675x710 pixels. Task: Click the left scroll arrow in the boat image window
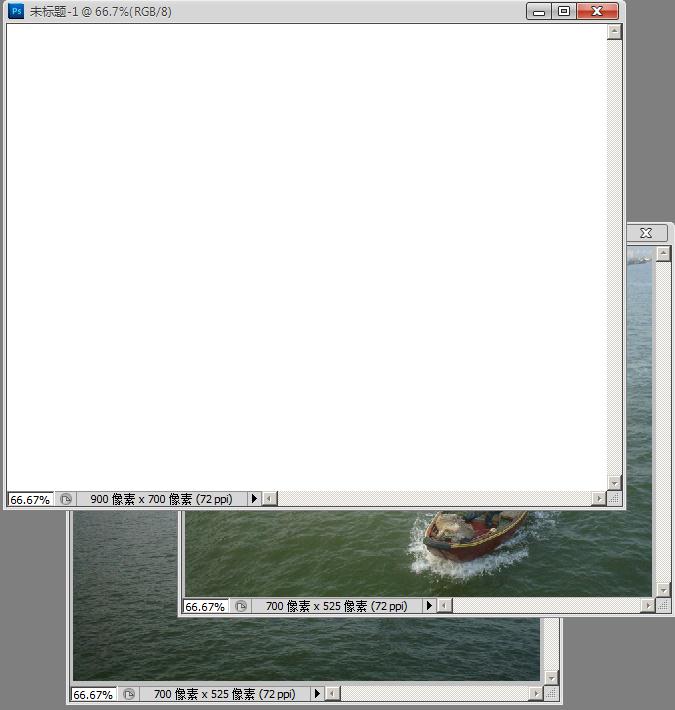[x=445, y=605]
